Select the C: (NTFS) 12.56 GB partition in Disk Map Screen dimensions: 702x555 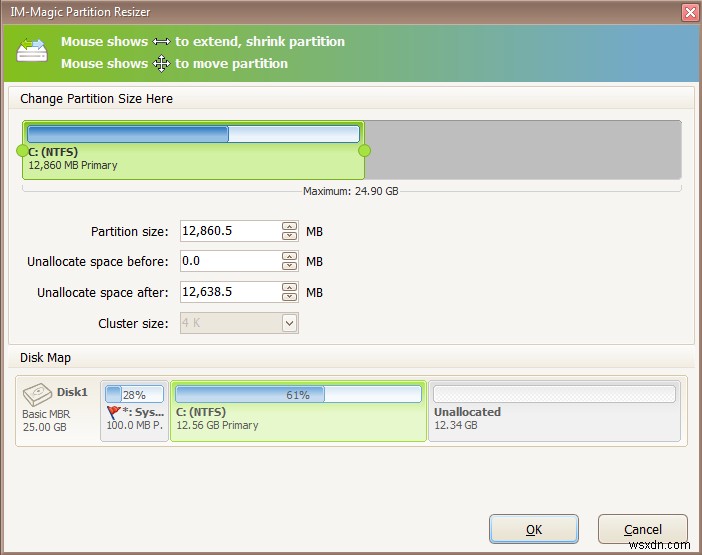click(299, 411)
